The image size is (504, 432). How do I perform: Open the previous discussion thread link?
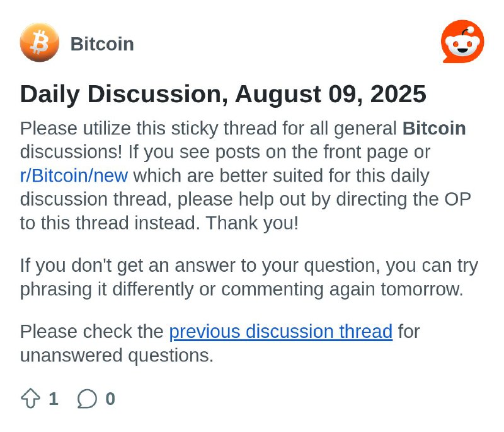coord(280,332)
